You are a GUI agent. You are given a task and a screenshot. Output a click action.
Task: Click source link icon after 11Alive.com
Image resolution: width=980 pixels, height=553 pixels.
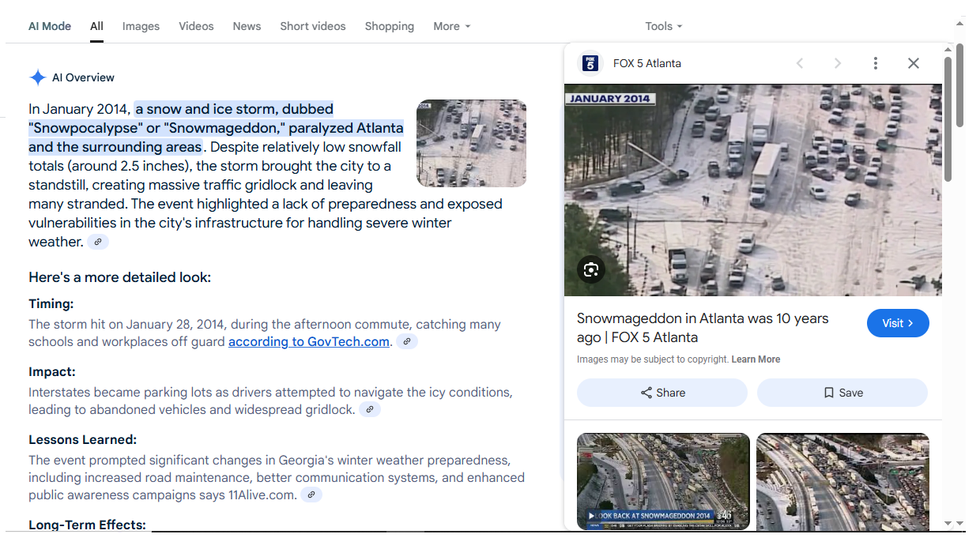pos(311,495)
